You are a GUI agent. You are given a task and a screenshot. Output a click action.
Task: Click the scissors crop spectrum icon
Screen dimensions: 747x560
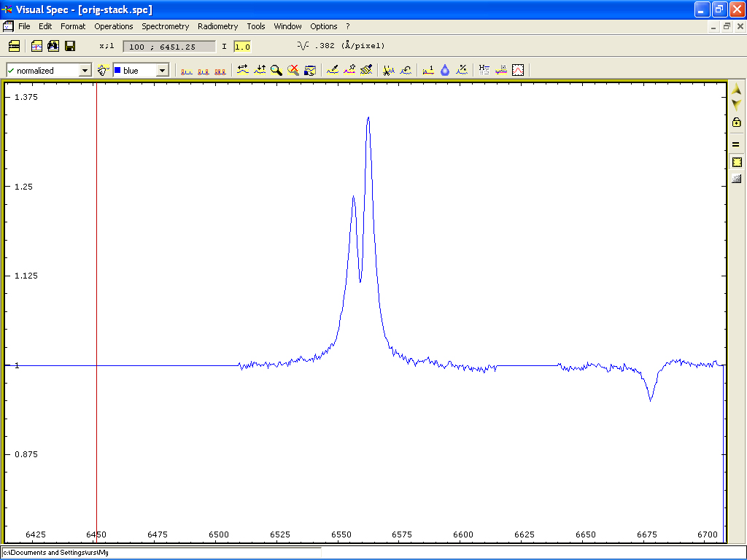pos(389,70)
